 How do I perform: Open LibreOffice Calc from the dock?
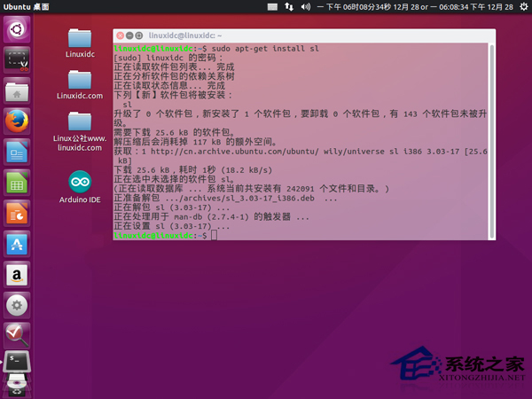17,183
